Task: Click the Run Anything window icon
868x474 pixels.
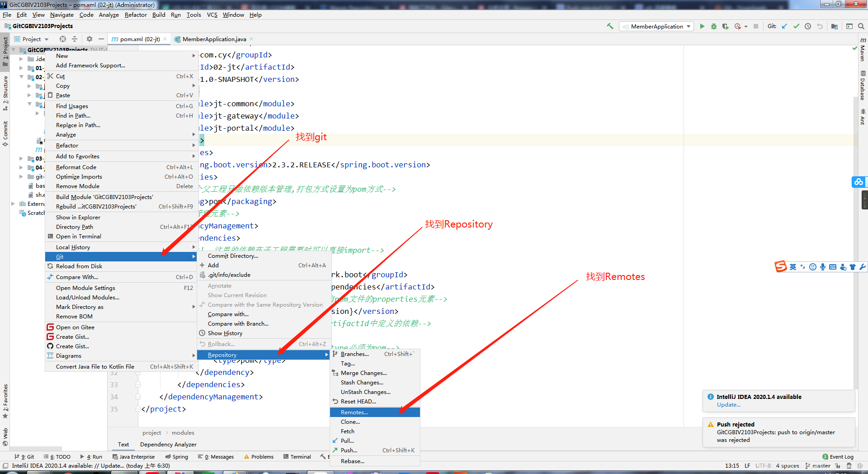Action: click(x=849, y=26)
